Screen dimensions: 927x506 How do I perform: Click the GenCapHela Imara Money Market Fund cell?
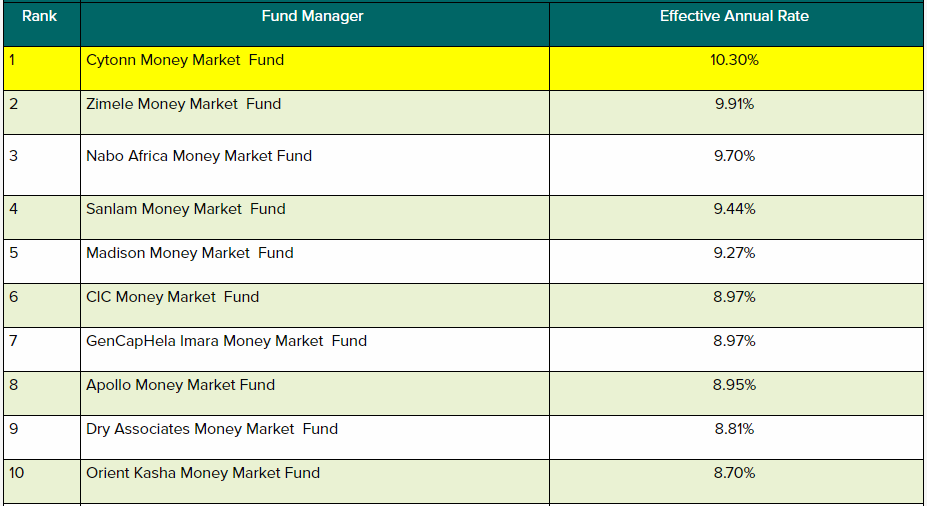(227, 341)
